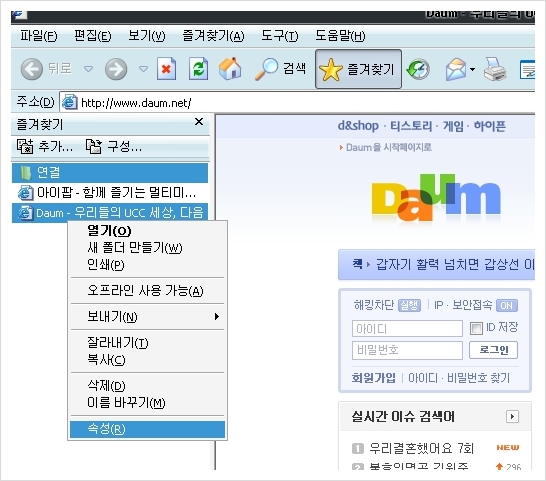Click the 갑자기 활력 넘치면 갑상선 headline
Image resolution: width=546 pixels, height=481 pixels.
tap(455, 264)
